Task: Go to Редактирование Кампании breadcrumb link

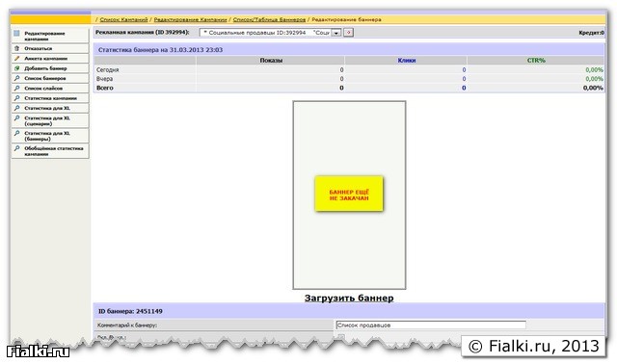Action: pyautogui.click(x=190, y=19)
